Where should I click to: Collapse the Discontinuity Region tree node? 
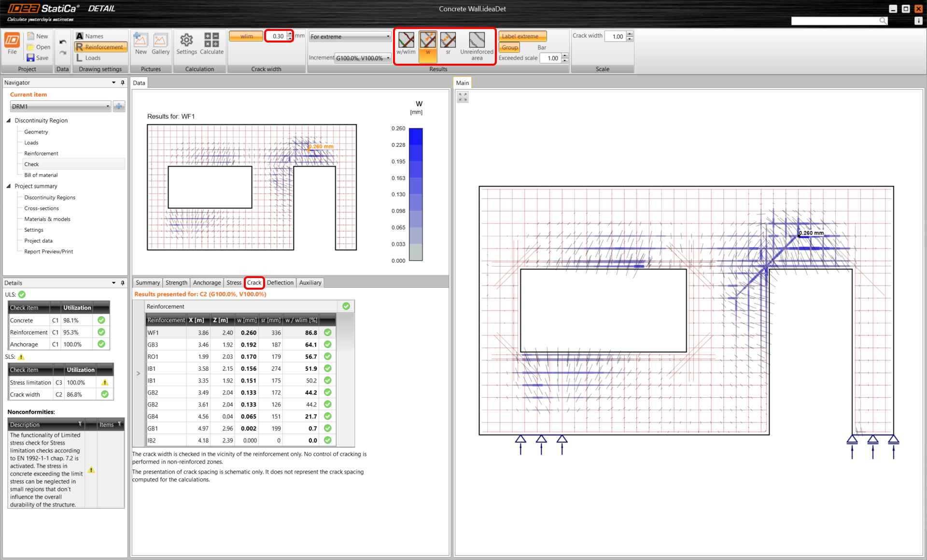click(x=9, y=121)
